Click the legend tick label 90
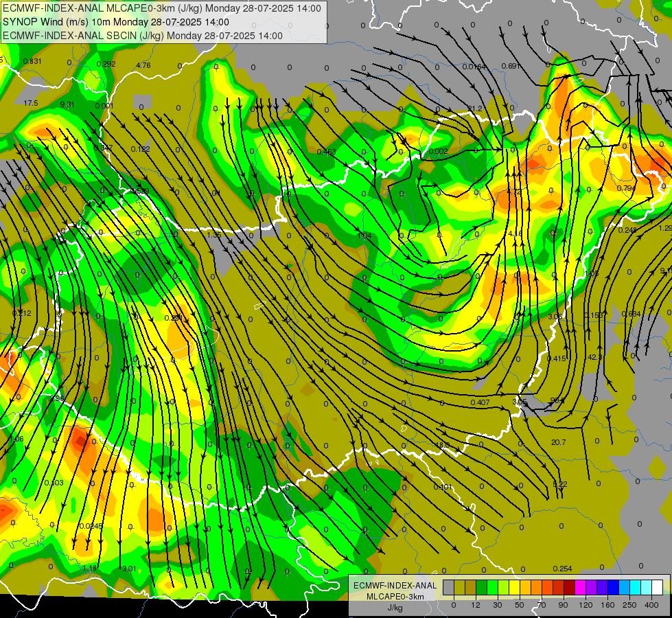This screenshot has width=672, height=618. (x=563, y=605)
